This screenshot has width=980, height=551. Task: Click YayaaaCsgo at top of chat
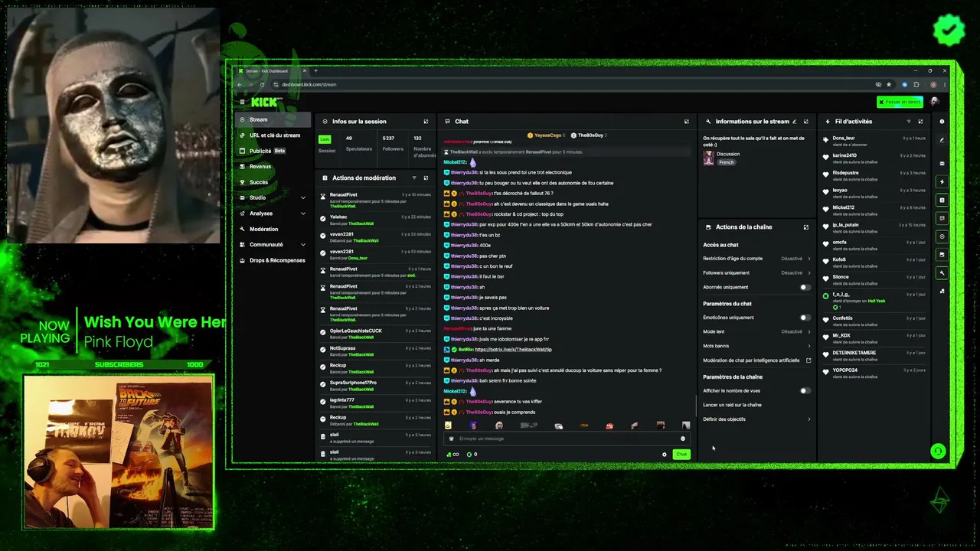tap(547, 135)
